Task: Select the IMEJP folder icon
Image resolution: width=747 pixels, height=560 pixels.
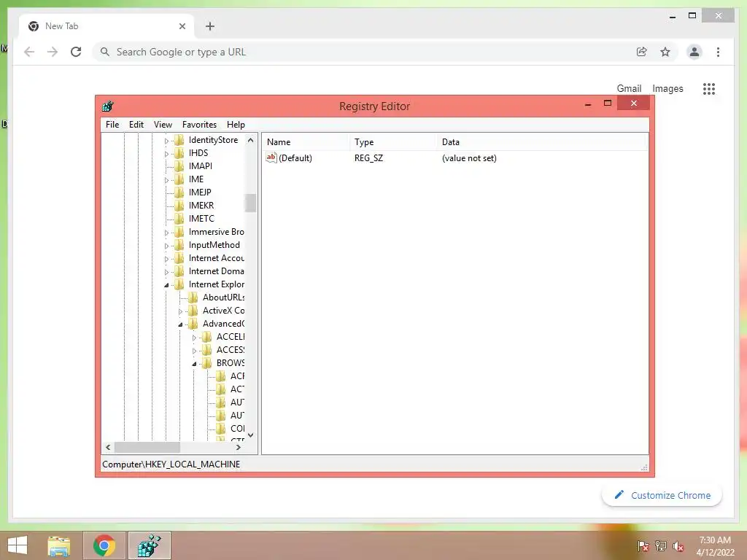Action: point(179,192)
